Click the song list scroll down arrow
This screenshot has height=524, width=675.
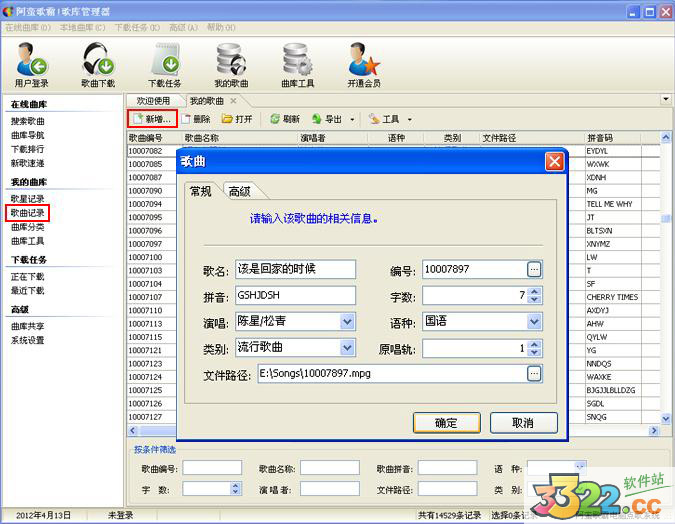666,418
